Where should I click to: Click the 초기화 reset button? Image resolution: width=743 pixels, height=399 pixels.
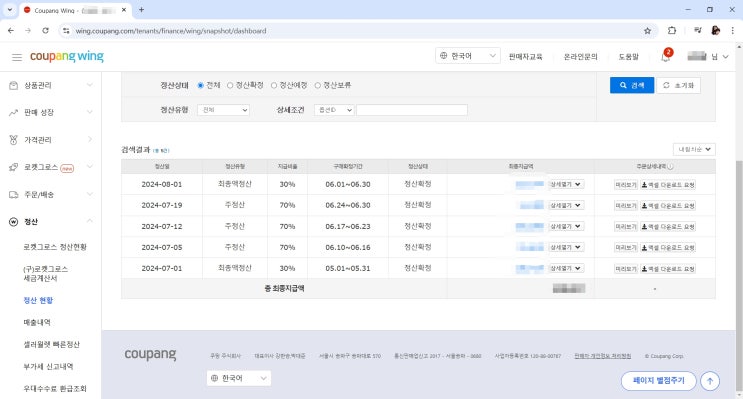tap(679, 85)
